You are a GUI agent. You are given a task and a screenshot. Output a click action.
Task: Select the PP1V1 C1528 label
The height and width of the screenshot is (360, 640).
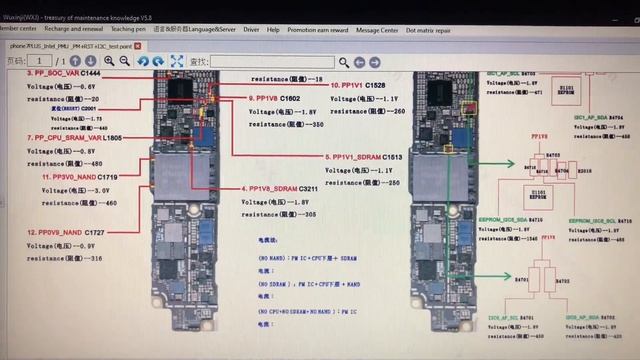358,85
